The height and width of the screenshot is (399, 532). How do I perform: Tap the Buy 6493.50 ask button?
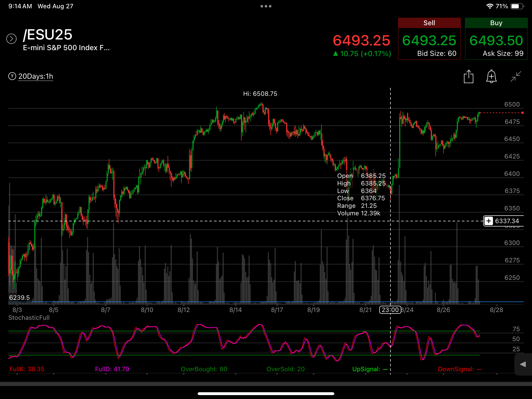(x=496, y=39)
